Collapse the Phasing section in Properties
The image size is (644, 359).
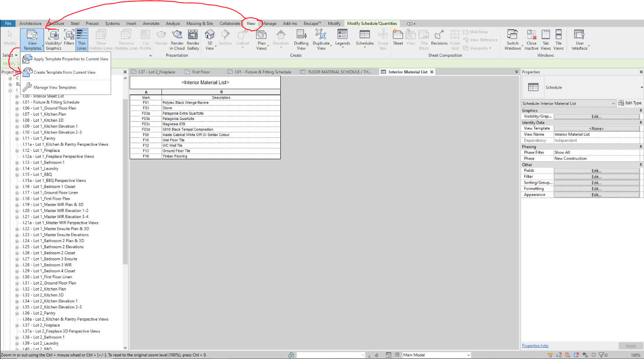(641, 147)
